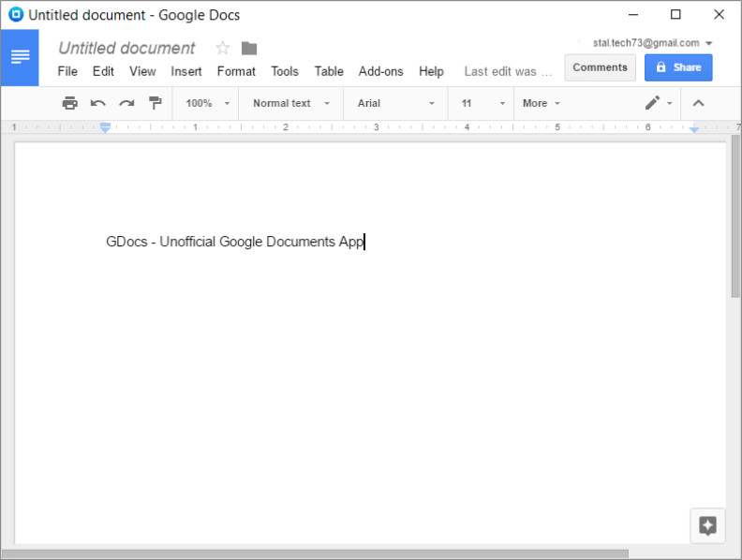The image size is (742, 560).
Task: Open the Tools menu
Action: coord(285,71)
